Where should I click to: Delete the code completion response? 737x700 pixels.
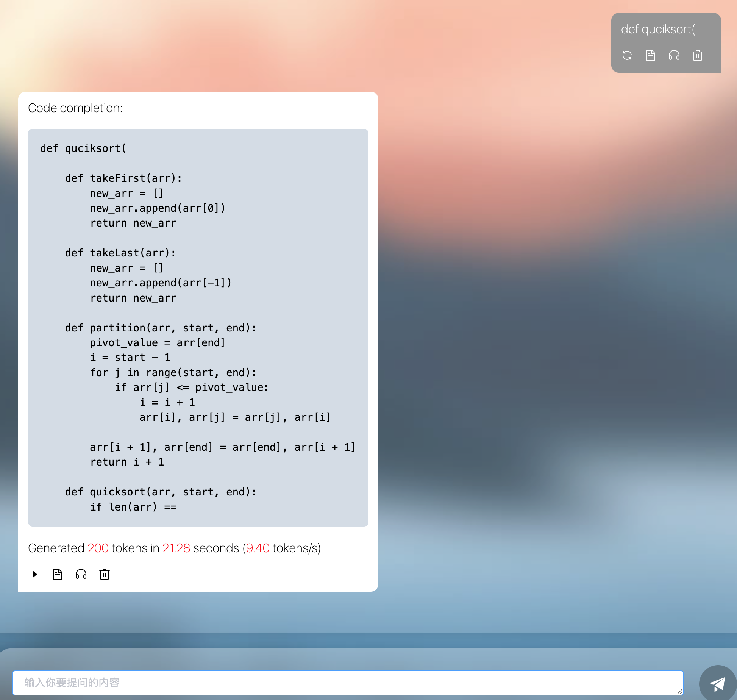point(105,574)
